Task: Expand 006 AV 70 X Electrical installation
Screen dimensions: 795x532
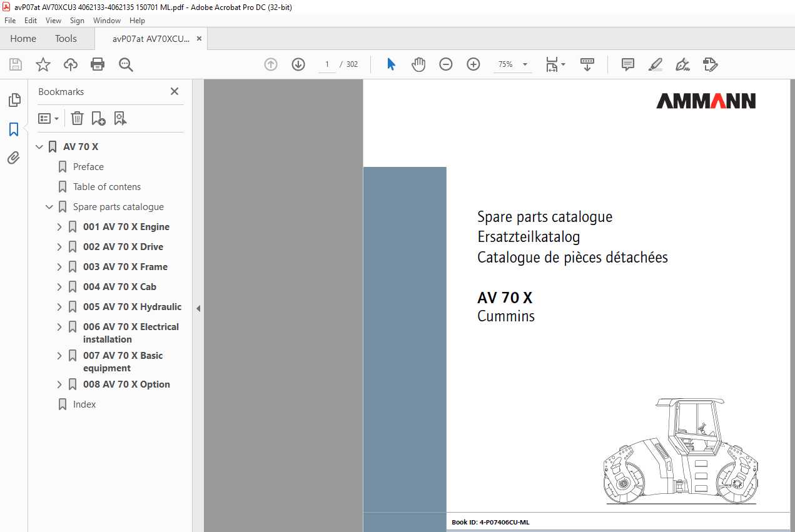Action: click(x=59, y=327)
